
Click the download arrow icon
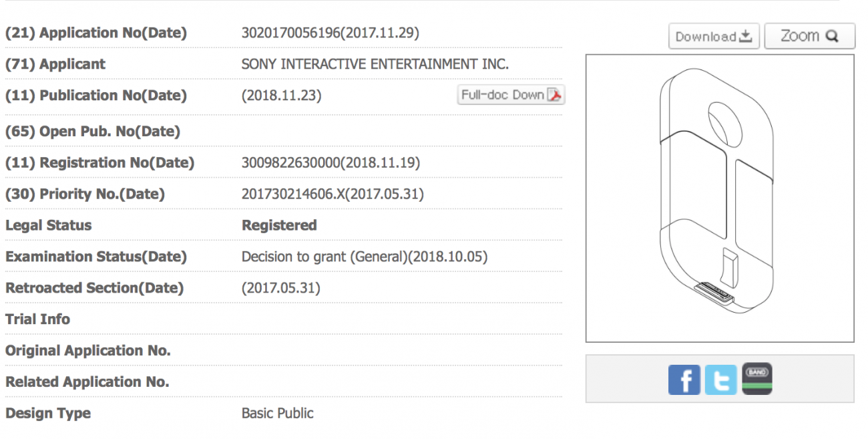click(x=746, y=36)
